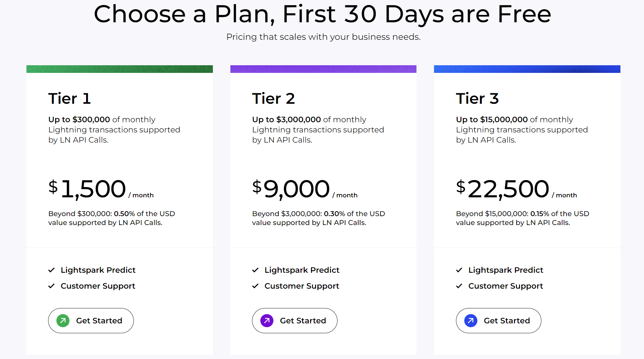Click the checkmark beside Tier 2's Lightspark Predict
Image resolution: width=644 pixels, height=359 pixels.
(x=255, y=270)
